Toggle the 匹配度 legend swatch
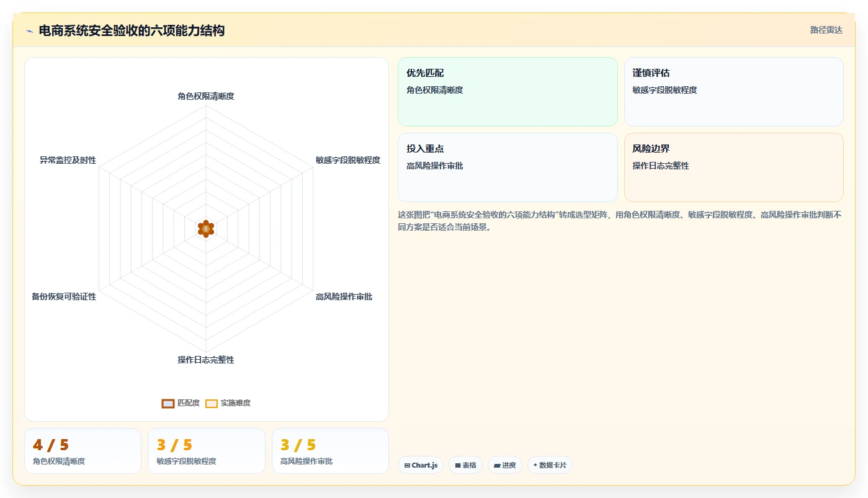The image size is (868, 498). pyautogui.click(x=168, y=403)
